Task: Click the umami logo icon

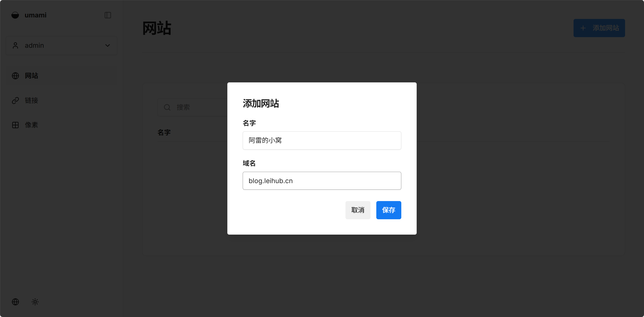Action: pyautogui.click(x=15, y=15)
